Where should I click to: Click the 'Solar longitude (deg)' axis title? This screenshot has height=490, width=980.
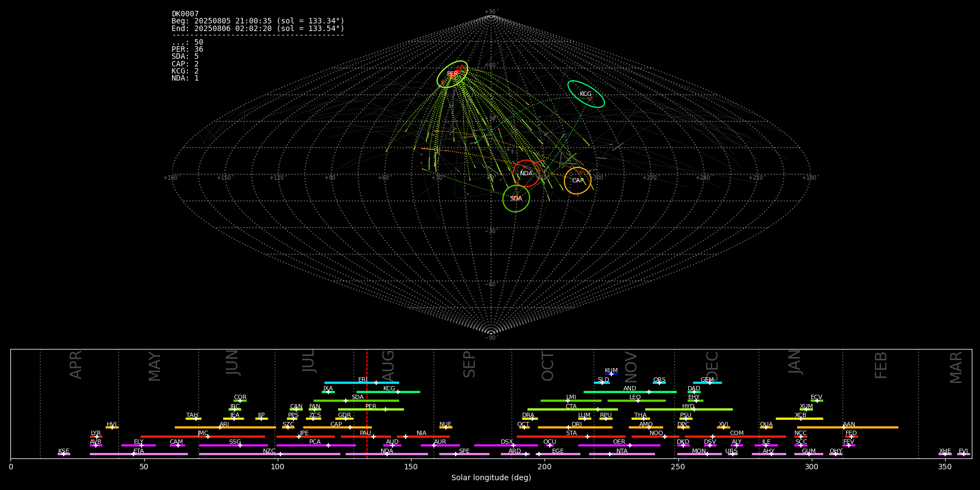(x=491, y=477)
